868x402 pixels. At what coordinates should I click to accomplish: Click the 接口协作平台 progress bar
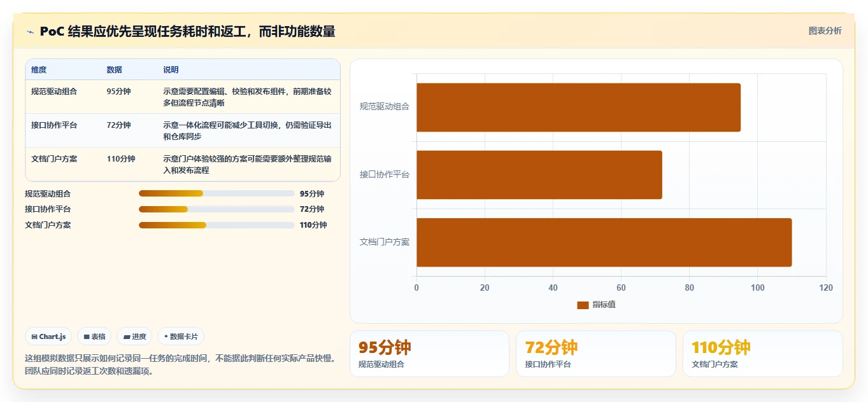coord(217,209)
